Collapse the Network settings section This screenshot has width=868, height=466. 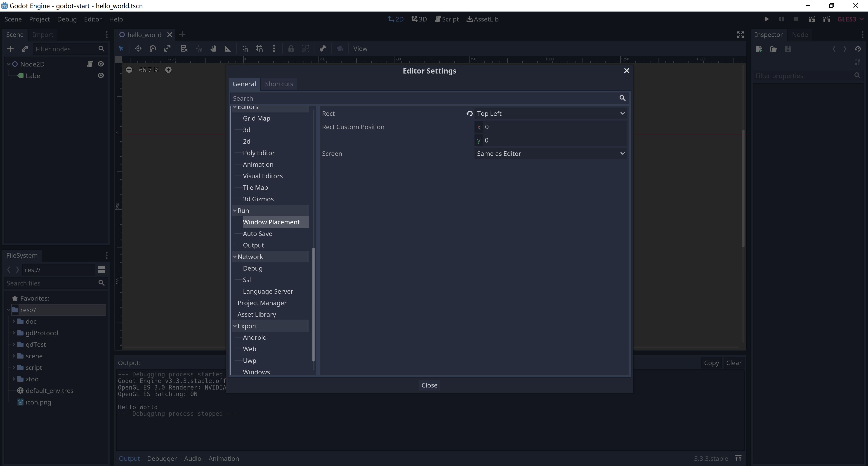[x=235, y=257]
